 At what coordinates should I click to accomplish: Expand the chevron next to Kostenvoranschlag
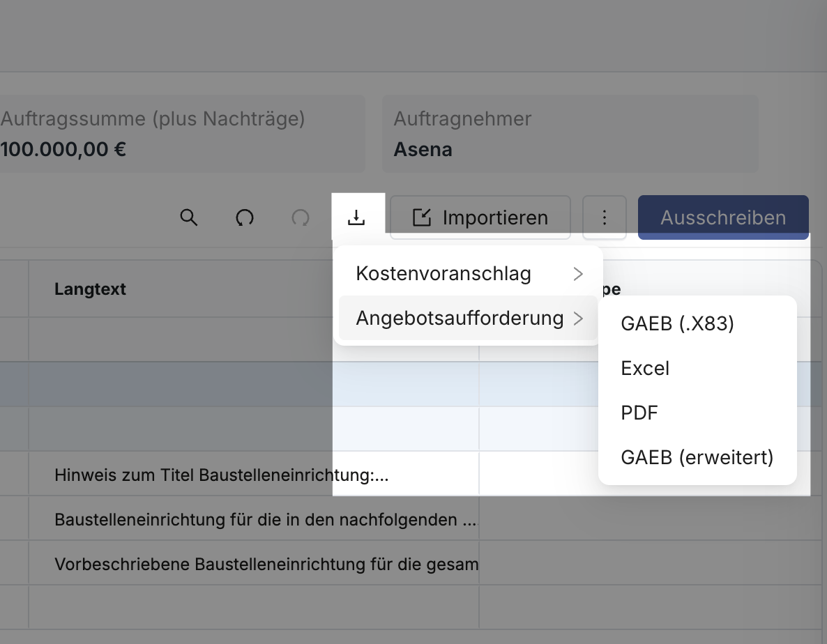point(577,274)
